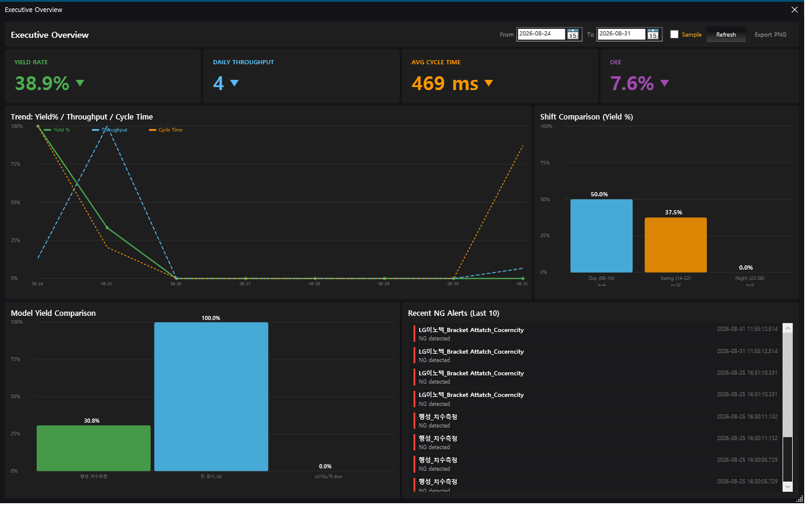Click the "Swing (14-22)" shift label
This screenshot has width=812, height=511.
pos(676,278)
